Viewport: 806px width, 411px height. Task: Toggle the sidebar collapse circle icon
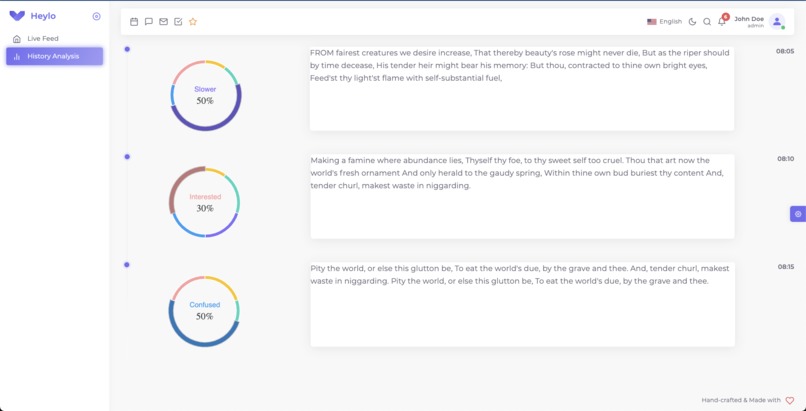click(96, 16)
